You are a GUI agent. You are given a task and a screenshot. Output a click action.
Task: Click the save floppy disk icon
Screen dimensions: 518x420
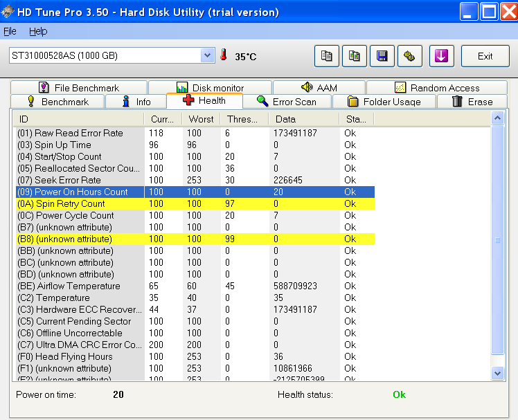[x=382, y=56]
